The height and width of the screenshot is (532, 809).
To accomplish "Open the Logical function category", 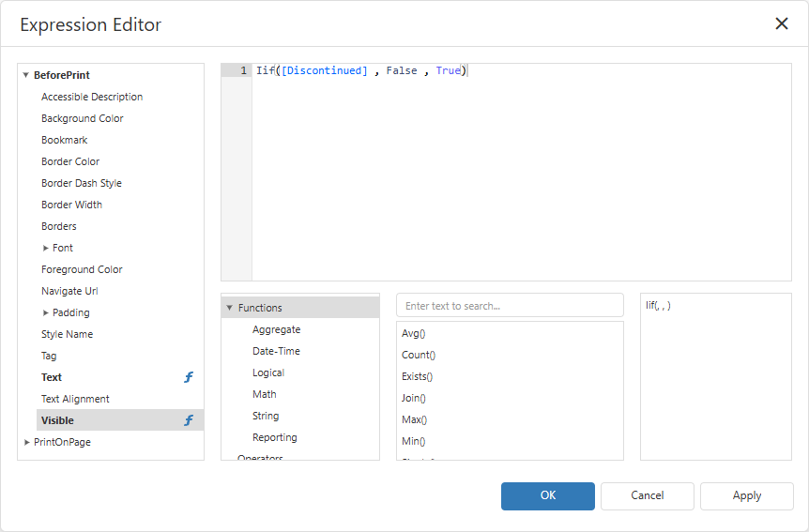I will 268,372.
